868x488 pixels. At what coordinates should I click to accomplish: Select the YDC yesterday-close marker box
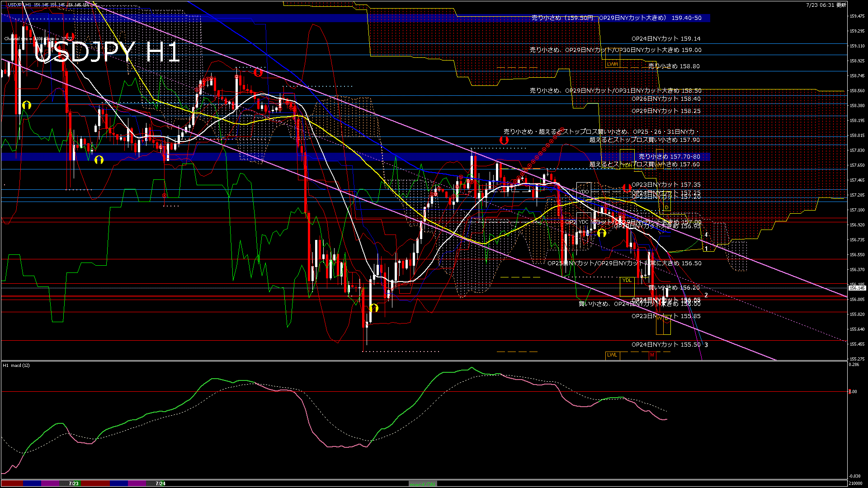pos(583,222)
